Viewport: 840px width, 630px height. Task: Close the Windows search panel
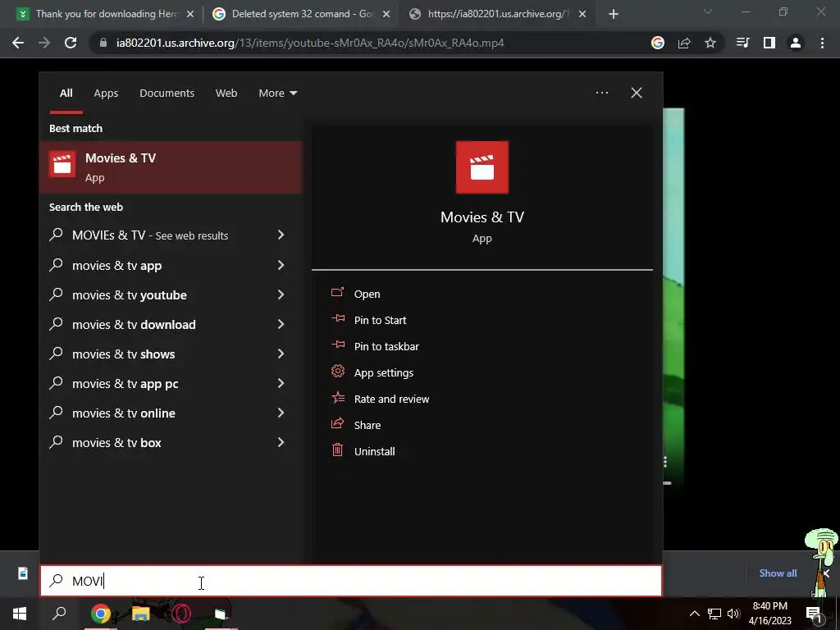tap(637, 93)
